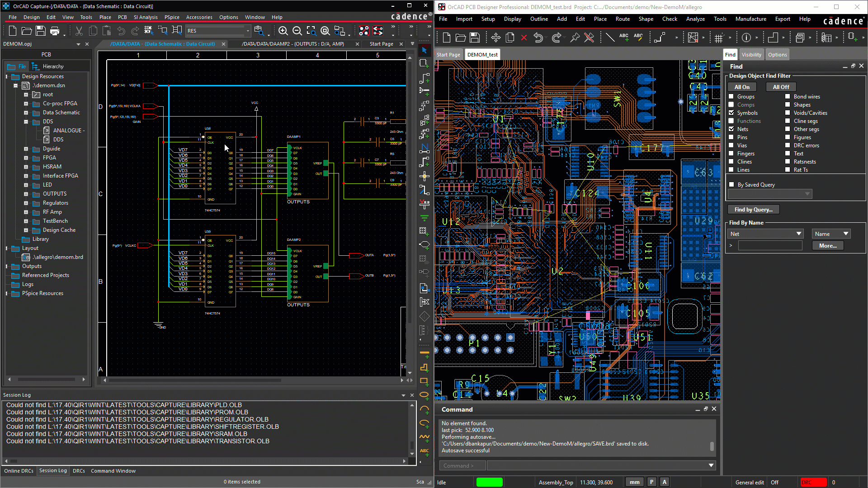Click the Open folder icon in PCB Designer

(x=461, y=38)
